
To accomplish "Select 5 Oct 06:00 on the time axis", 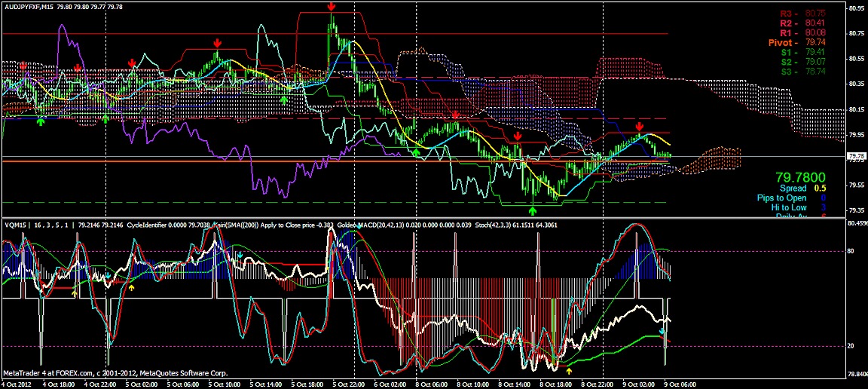I will (184, 384).
